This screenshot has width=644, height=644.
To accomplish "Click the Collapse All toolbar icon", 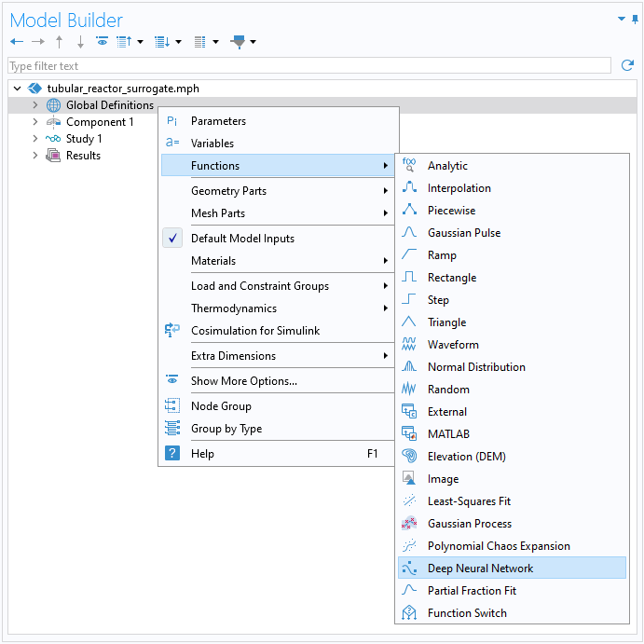I will pyautogui.click(x=124, y=42).
